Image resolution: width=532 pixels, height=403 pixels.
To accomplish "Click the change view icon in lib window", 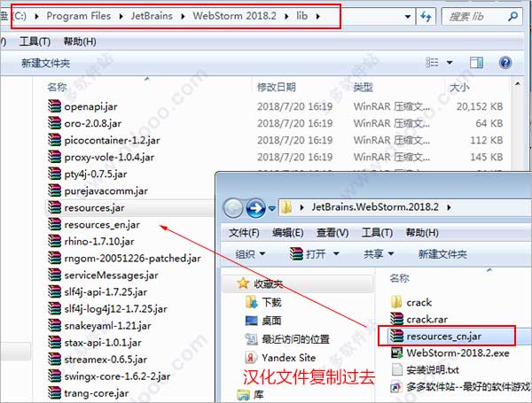I will [432, 62].
